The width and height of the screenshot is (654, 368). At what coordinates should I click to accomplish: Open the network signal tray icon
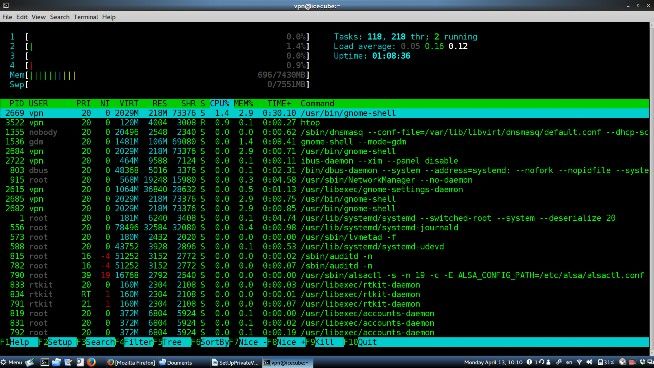[579, 362]
